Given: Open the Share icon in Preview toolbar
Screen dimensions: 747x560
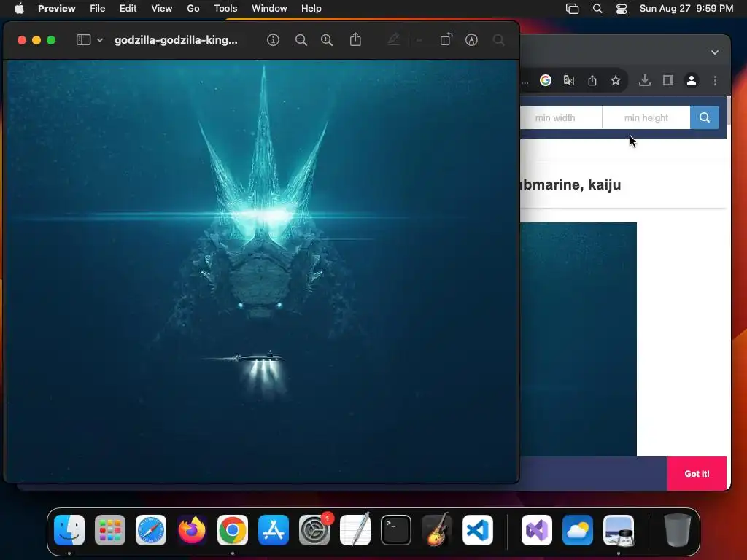Looking at the screenshot, I should (355, 39).
